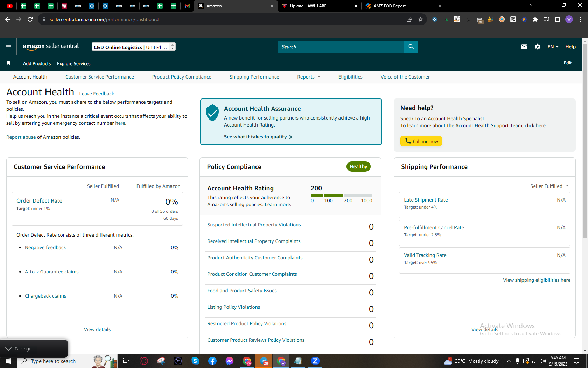588x368 pixels.
Task: Open the Chrome tab search dropdown
Action: pos(532,5)
